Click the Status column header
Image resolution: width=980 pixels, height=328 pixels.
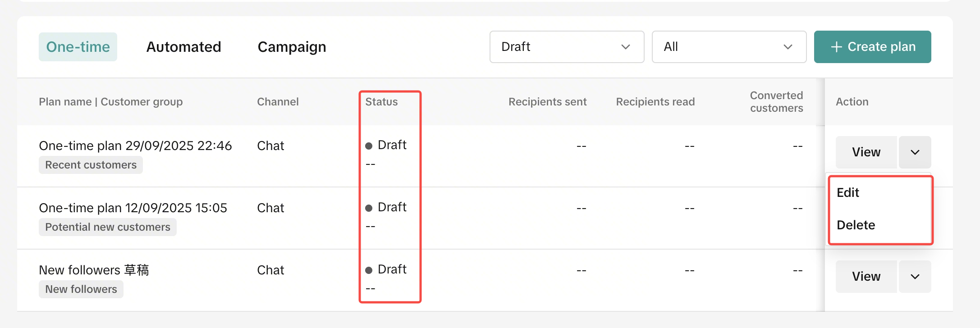tap(381, 102)
